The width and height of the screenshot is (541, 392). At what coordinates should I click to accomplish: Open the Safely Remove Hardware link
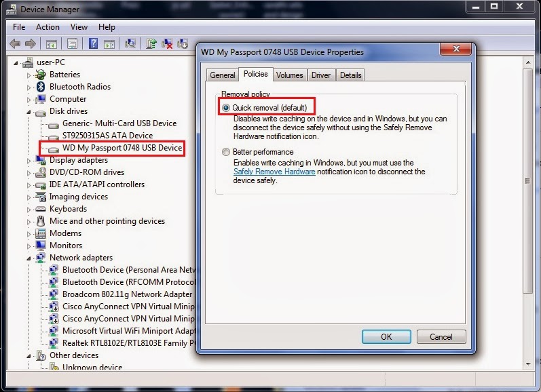point(274,172)
